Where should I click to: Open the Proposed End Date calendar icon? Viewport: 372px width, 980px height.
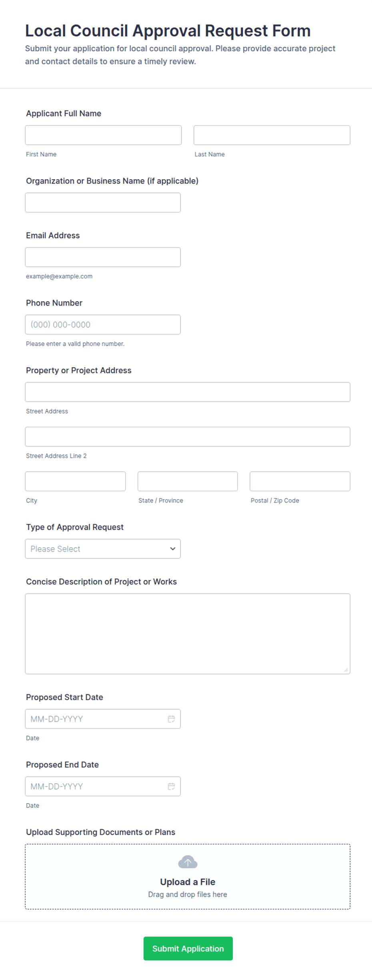(x=171, y=786)
